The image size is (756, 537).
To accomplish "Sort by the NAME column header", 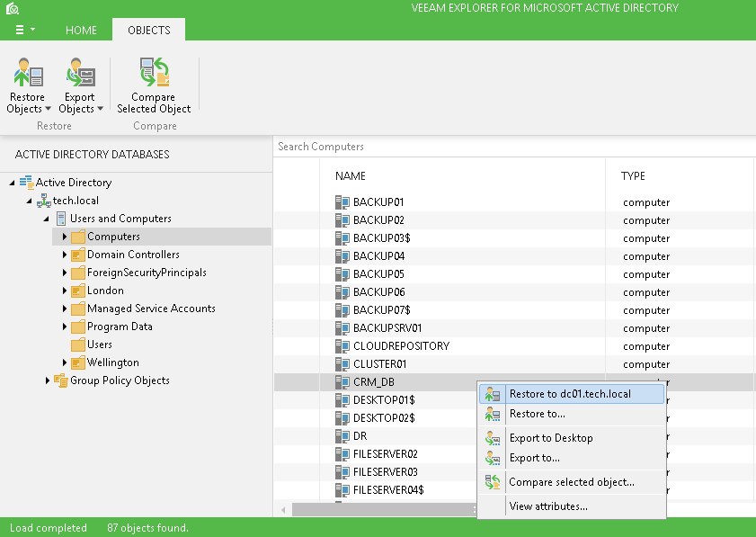I will pyautogui.click(x=350, y=176).
